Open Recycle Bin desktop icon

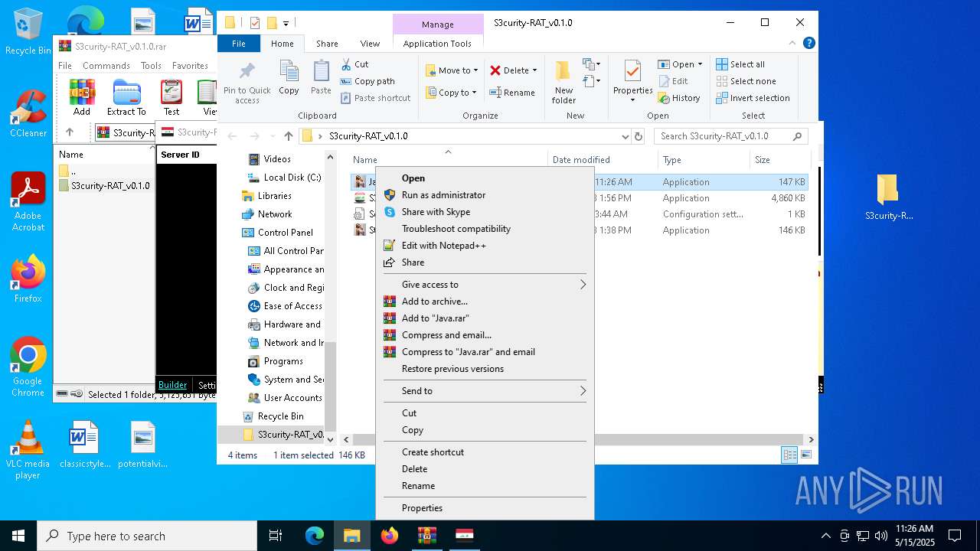[x=28, y=32]
